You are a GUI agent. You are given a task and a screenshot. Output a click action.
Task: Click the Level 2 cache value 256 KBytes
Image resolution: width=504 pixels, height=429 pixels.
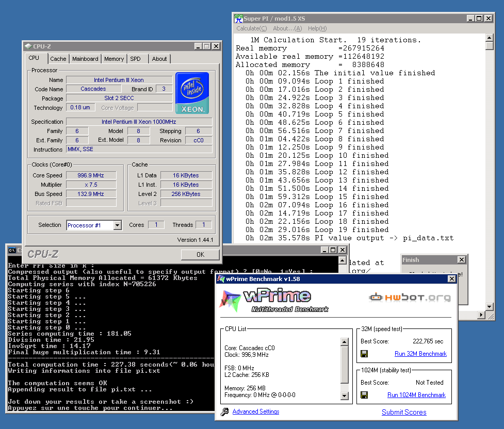(186, 194)
